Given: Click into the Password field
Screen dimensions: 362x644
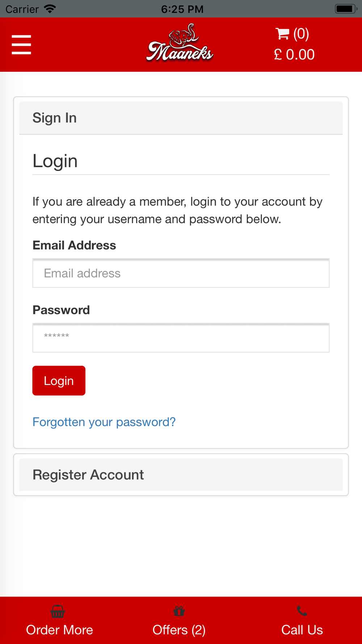Looking at the screenshot, I should point(181,338).
